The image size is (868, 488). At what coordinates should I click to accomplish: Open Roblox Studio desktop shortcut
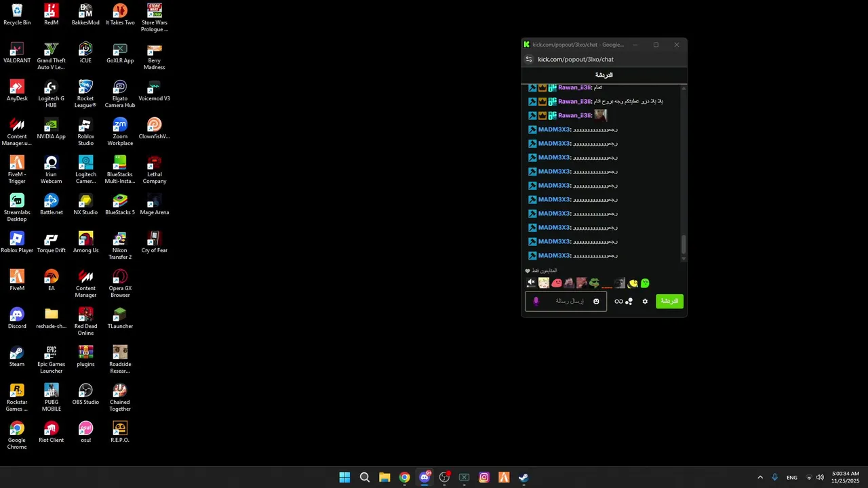(x=85, y=132)
